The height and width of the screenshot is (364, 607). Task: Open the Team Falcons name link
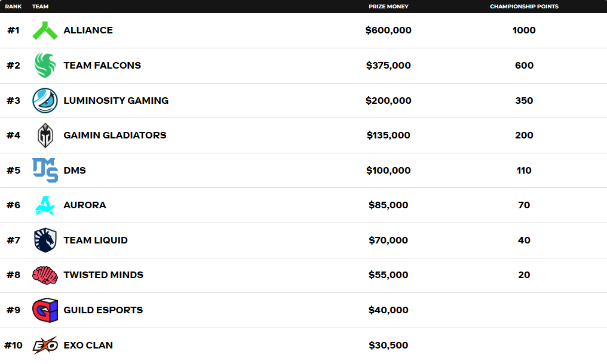(102, 66)
